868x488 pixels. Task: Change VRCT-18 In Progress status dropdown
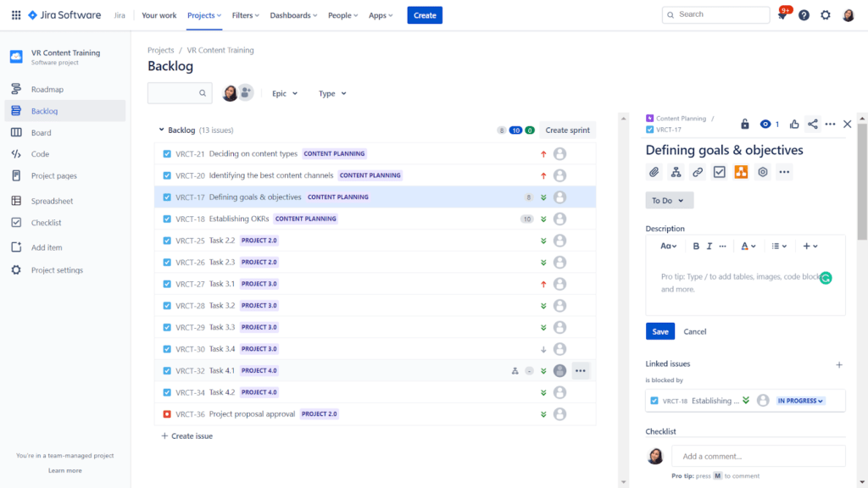click(x=800, y=401)
